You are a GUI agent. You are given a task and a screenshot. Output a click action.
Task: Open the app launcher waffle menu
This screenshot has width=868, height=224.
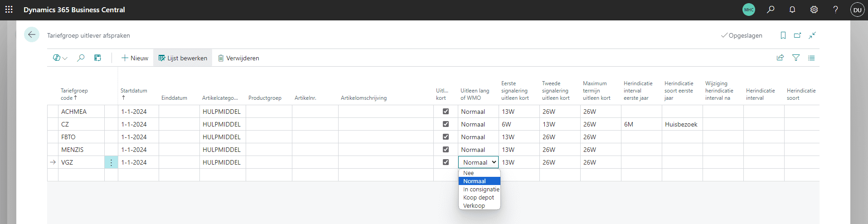tap(9, 10)
